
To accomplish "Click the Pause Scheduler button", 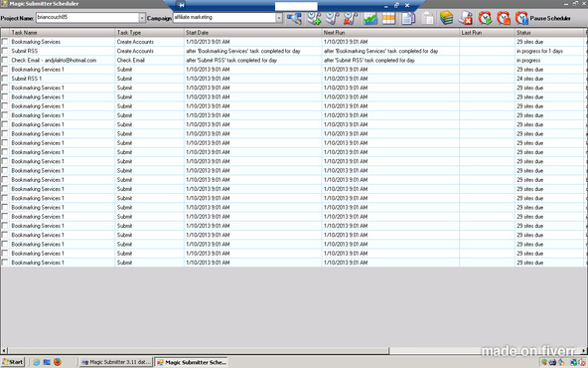I will click(543, 18).
